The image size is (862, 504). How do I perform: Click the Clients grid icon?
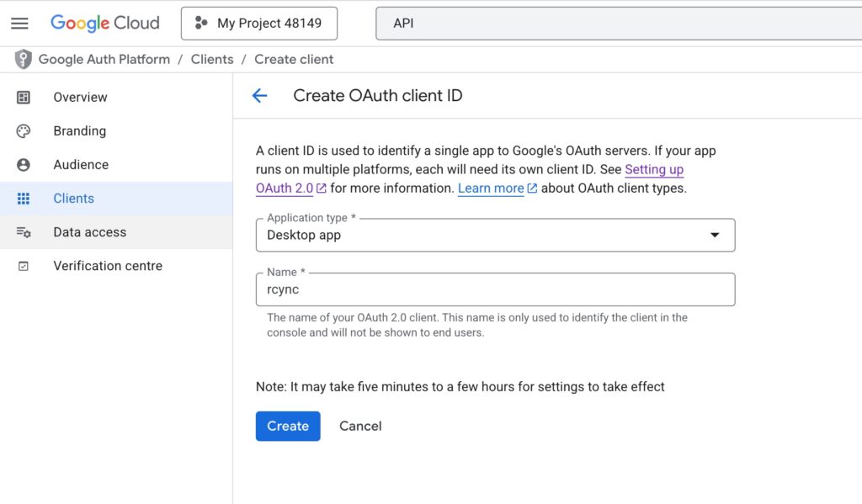(23, 199)
